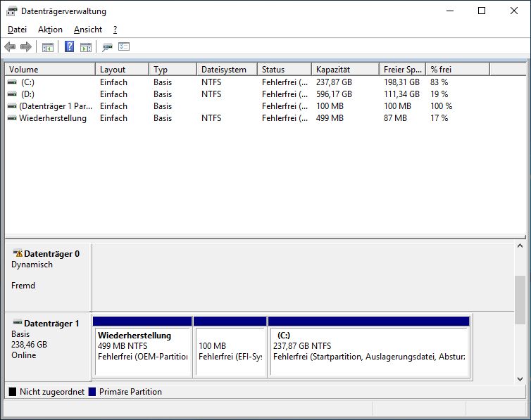Click the Nicht zugeordnet legend label
This screenshot has height=420, width=531.
click(x=52, y=392)
